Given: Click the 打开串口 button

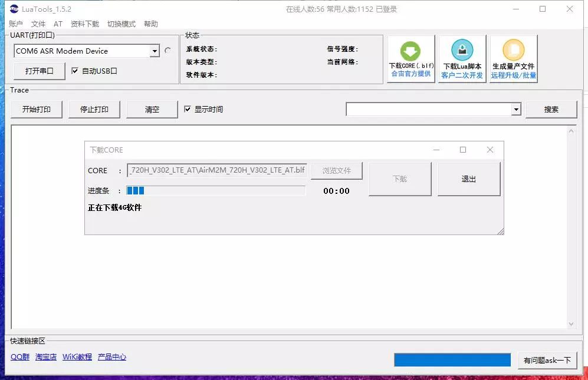Looking at the screenshot, I should tap(40, 71).
